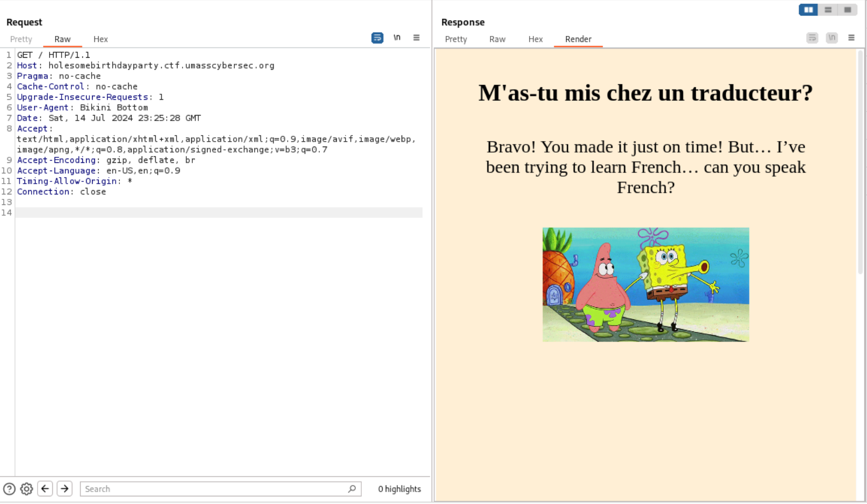Click the date value Sat, 14 Jul 2024
Viewport: 867px width, 504px height.
(x=90, y=118)
